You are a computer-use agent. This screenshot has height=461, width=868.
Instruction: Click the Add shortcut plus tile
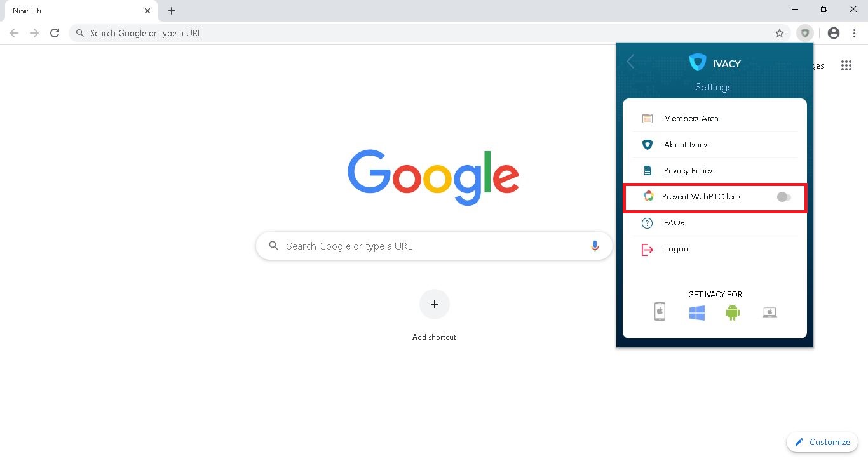point(435,304)
